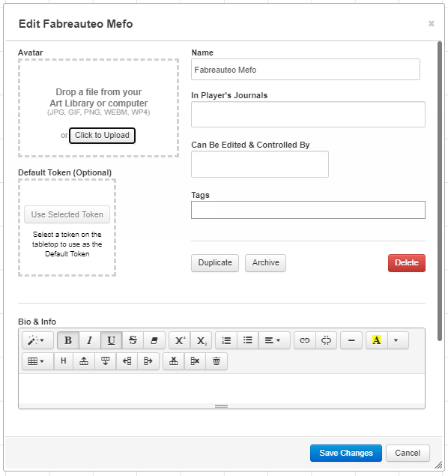Click the red Delete button
The height and width of the screenshot is (476, 448).
[x=407, y=263]
